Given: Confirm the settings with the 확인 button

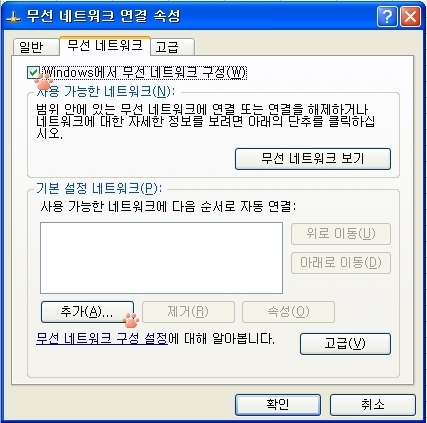Looking at the screenshot, I should pyautogui.click(x=278, y=405).
